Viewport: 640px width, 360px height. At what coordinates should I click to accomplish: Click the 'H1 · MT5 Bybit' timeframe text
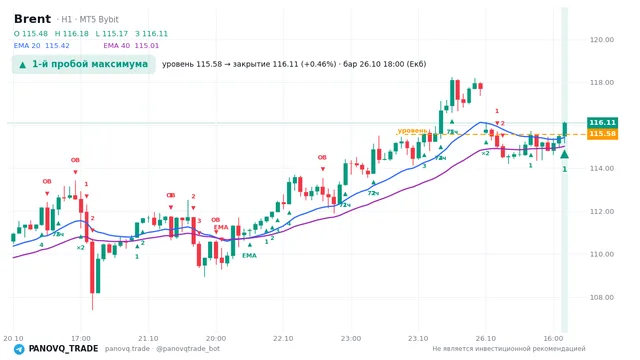(90, 20)
